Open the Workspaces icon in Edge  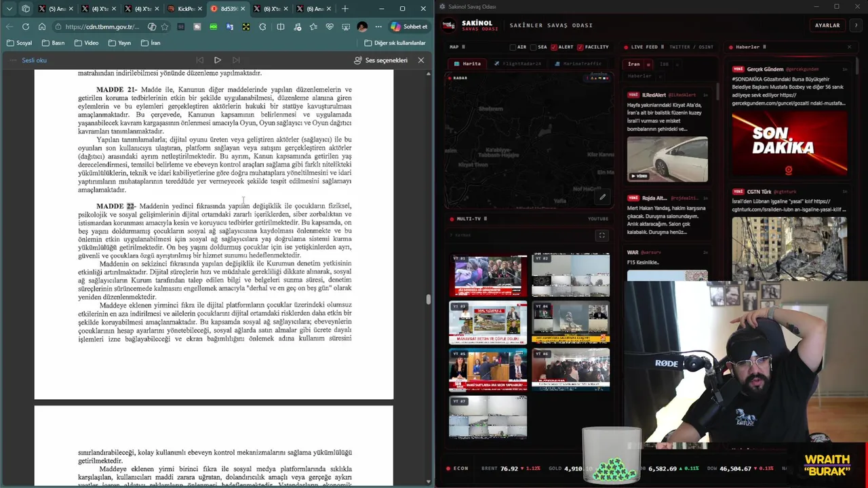tap(26, 9)
